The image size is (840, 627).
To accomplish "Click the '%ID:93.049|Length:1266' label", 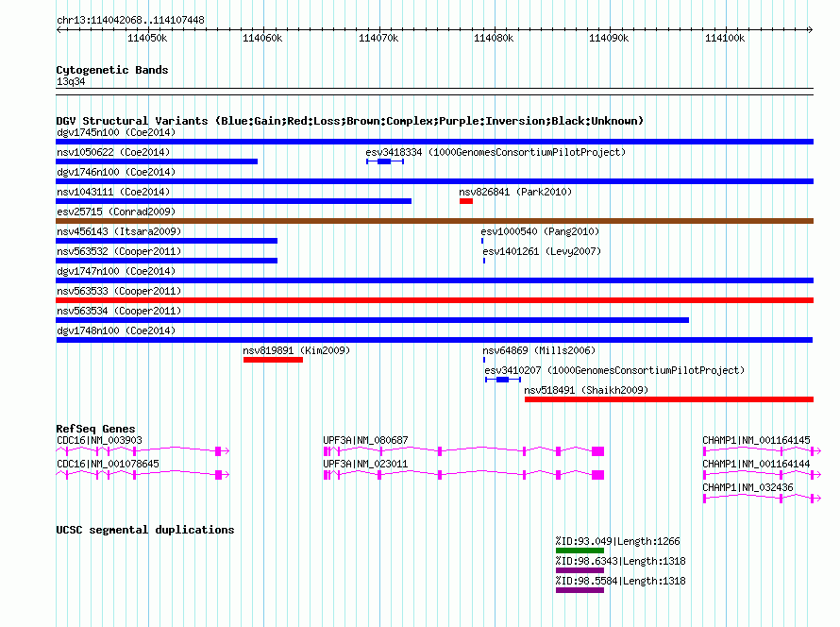I will pyautogui.click(x=617, y=541).
